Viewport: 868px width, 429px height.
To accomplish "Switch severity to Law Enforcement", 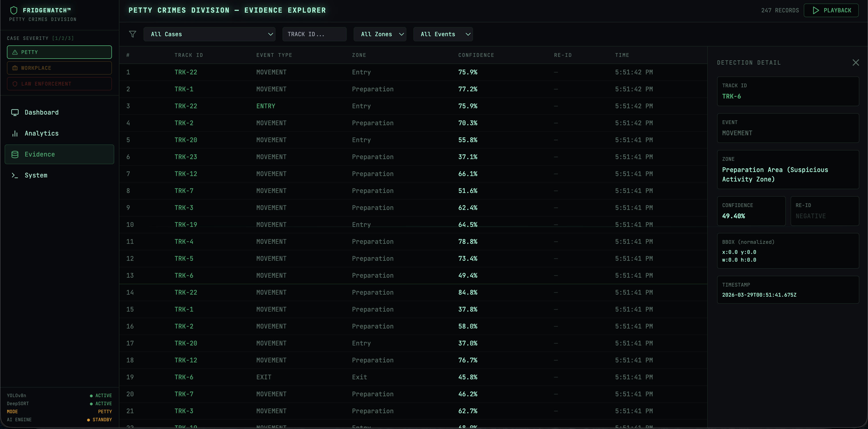I will [59, 84].
